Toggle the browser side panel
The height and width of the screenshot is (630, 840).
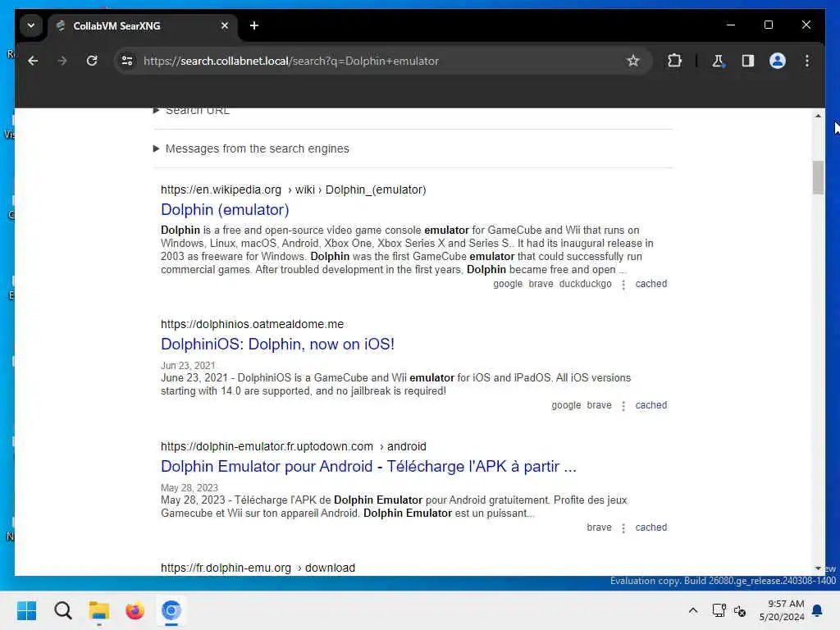tap(748, 61)
